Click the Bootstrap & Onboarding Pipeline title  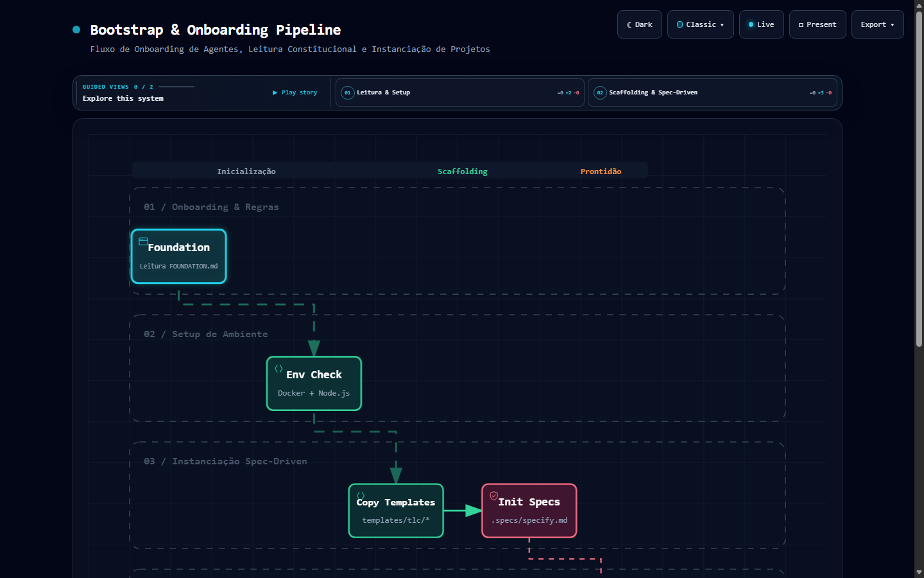[x=216, y=30]
